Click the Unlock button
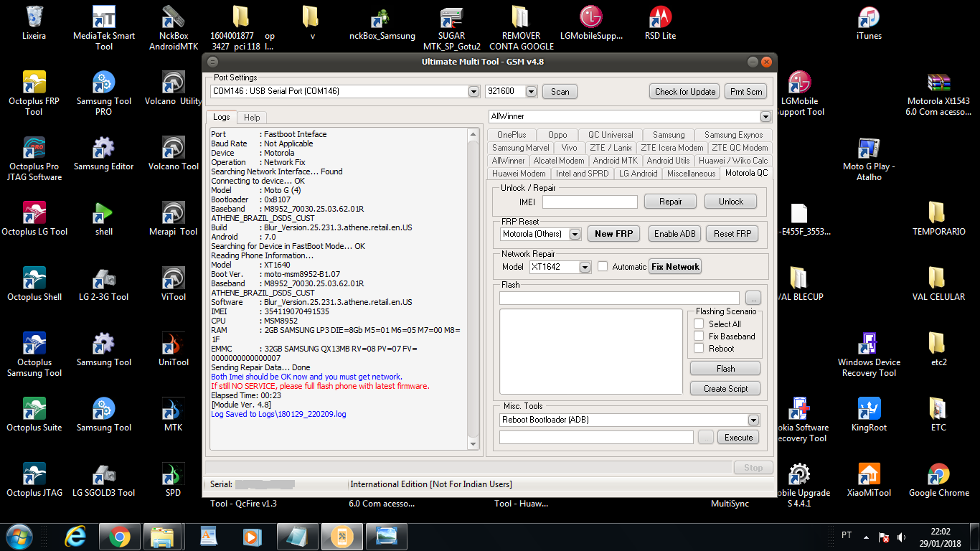The image size is (980, 551). (731, 202)
